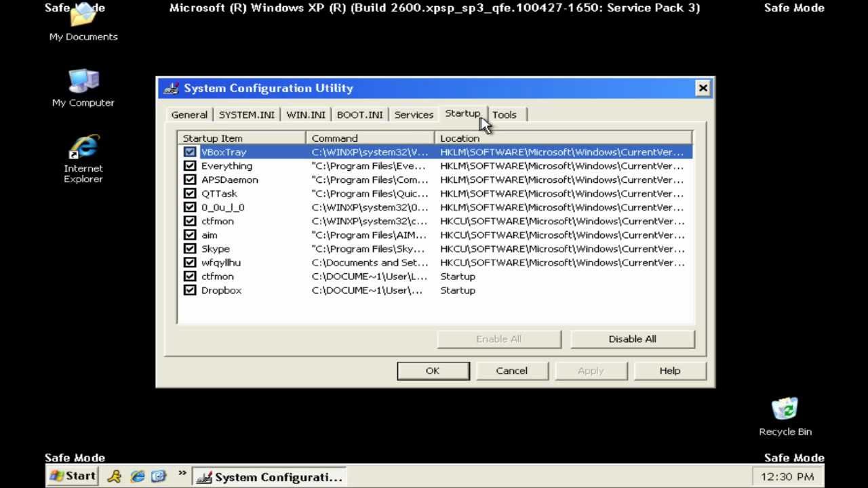
Task: Open My Documents desktop icon
Action: coord(83,22)
